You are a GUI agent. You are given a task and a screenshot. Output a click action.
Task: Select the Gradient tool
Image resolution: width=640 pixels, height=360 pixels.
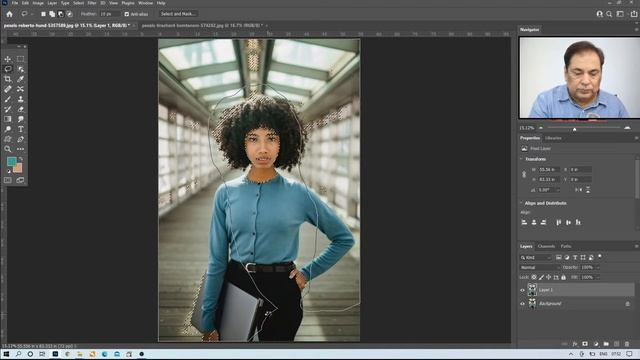point(8,119)
